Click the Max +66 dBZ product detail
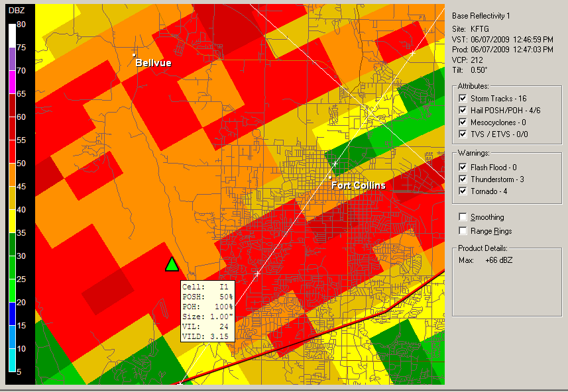This screenshot has width=568, height=392. pos(486,260)
